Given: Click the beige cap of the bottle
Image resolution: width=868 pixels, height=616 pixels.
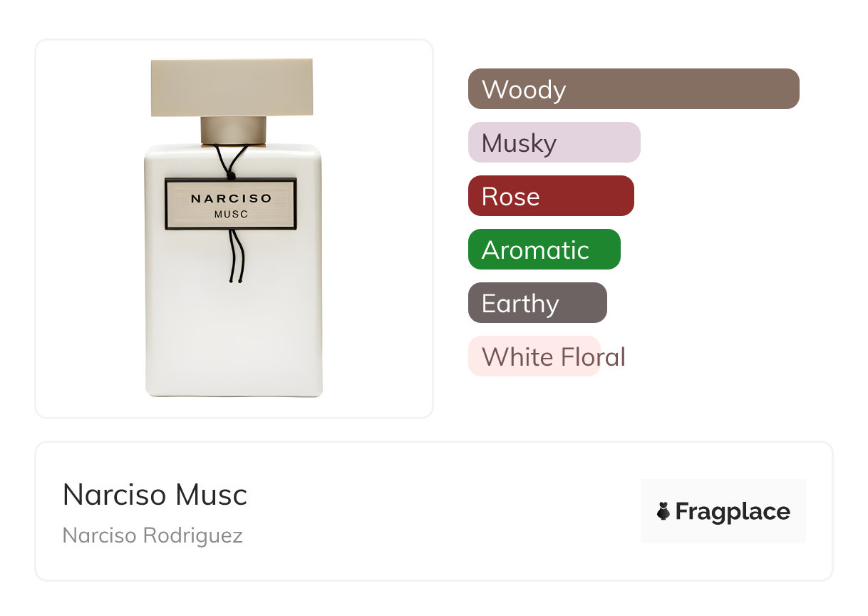Looking at the screenshot, I should tap(232, 87).
